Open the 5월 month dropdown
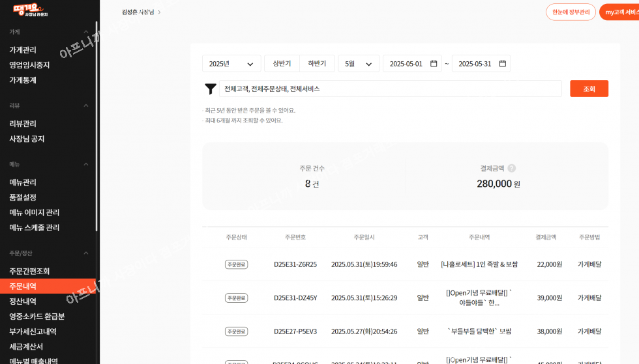This screenshot has height=364, width=639. coord(359,64)
